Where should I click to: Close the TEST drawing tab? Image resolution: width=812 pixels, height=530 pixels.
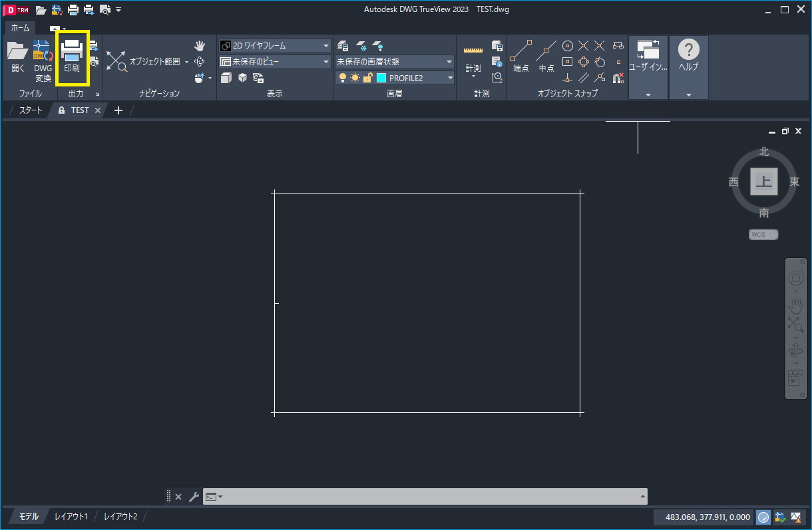point(97,110)
